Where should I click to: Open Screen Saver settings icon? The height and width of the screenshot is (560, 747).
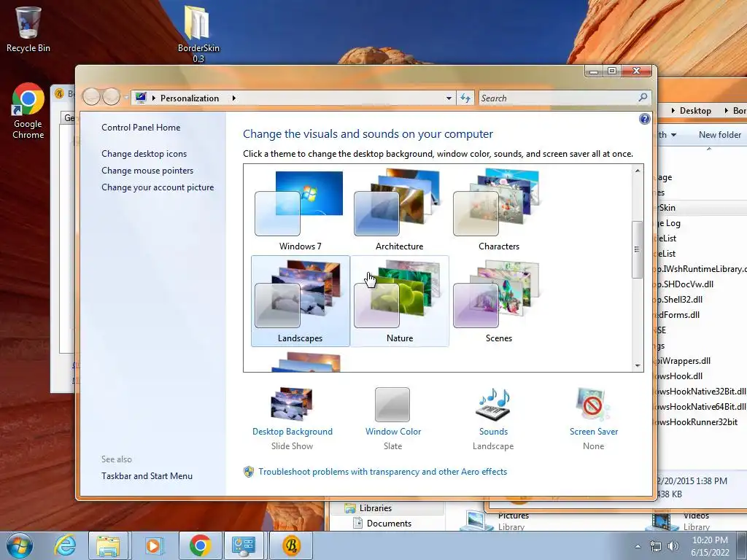point(592,404)
